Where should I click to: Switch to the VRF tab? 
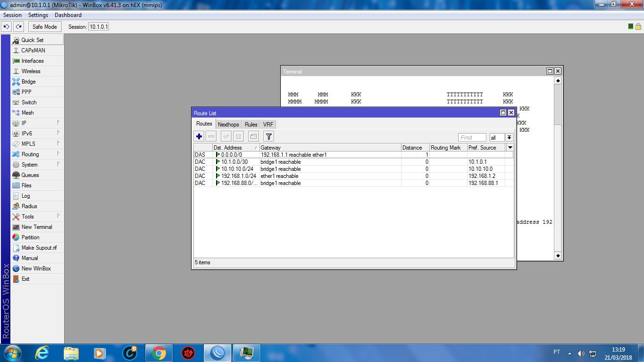(268, 125)
